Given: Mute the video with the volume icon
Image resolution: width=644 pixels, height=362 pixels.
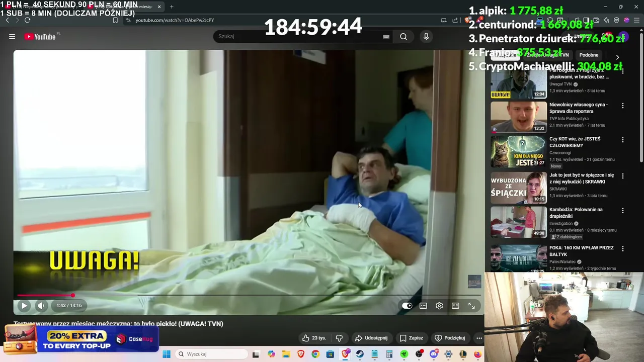Looking at the screenshot, I should pyautogui.click(x=41, y=305).
